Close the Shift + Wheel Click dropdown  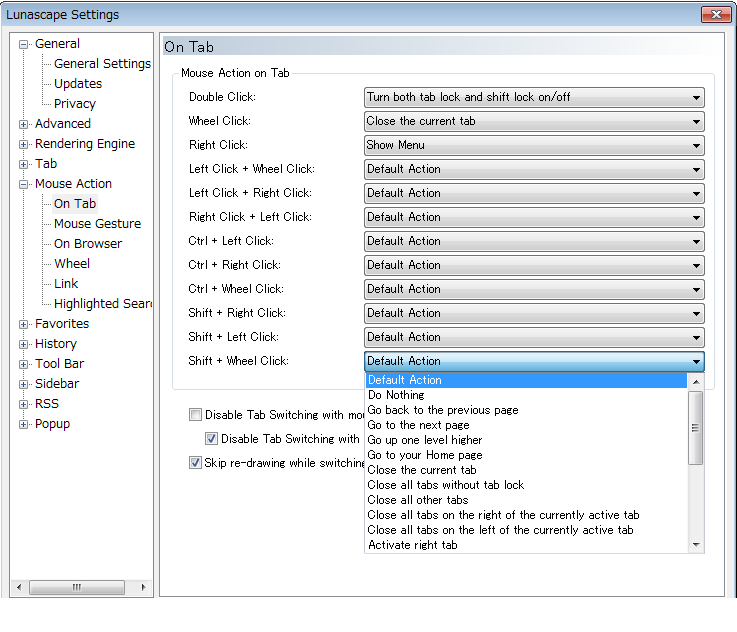(x=534, y=361)
